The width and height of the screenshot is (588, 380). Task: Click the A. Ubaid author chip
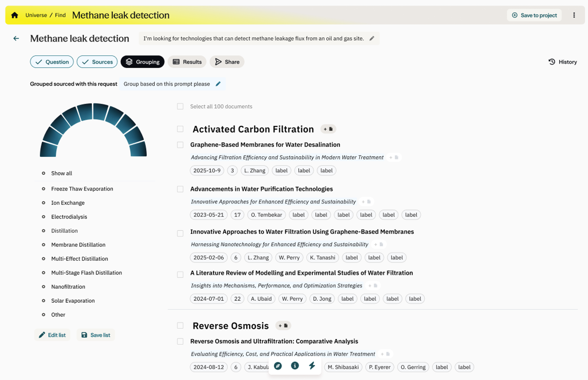click(x=261, y=299)
